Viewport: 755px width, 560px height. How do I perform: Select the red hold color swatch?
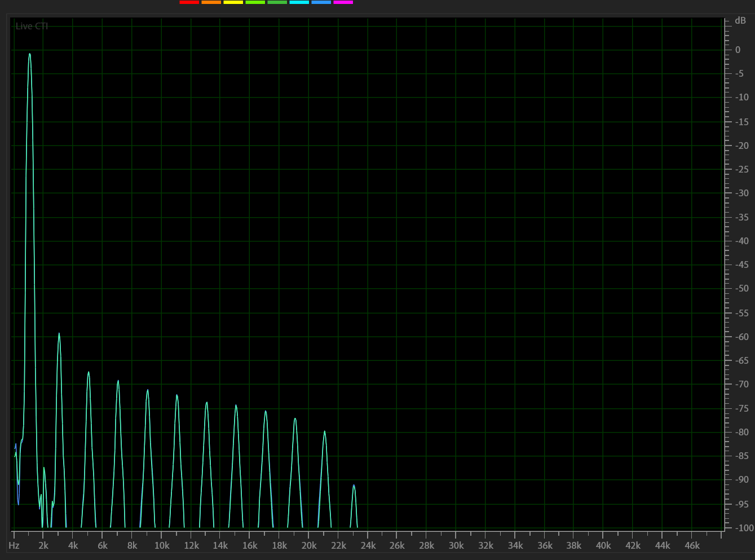(189, 2)
